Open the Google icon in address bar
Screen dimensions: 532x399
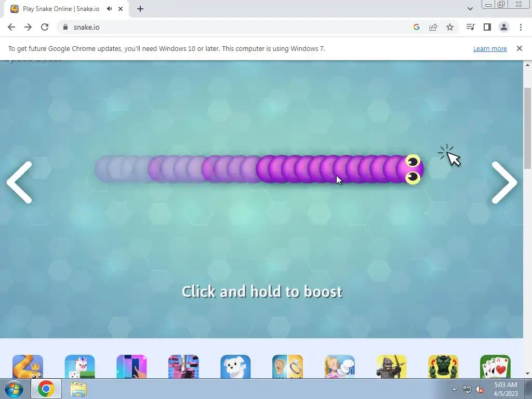[x=417, y=27]
